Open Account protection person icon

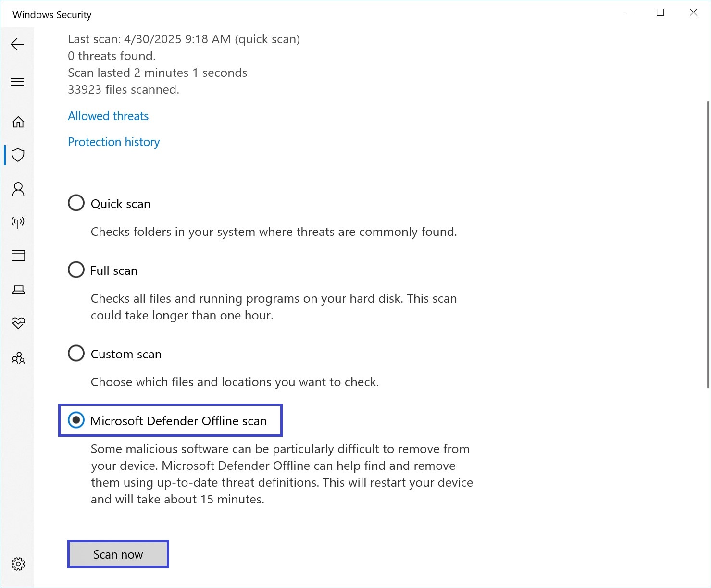18,189
